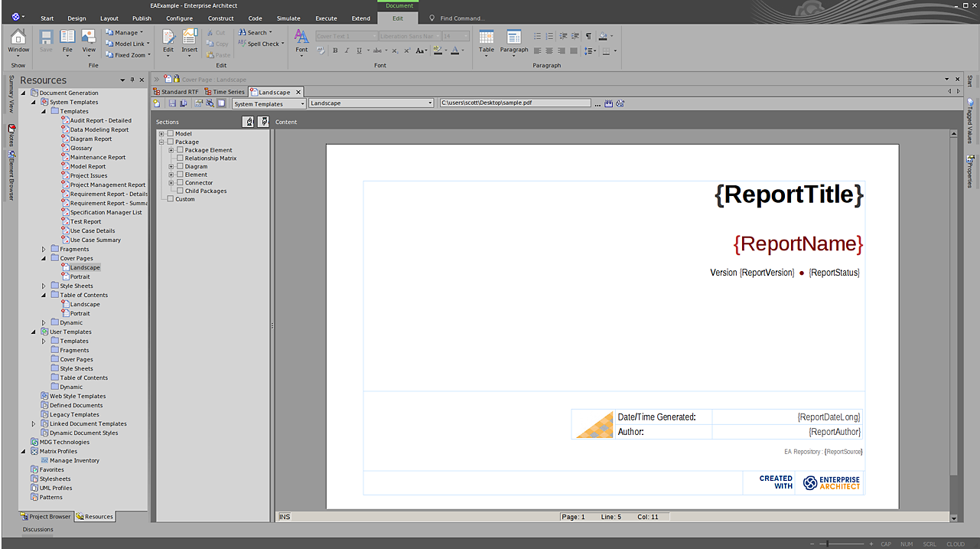The height and width of the screenshot is (549, 980).
Task: Click the save template icon in the editor toolbar
Action: click(x=172, y=103)
